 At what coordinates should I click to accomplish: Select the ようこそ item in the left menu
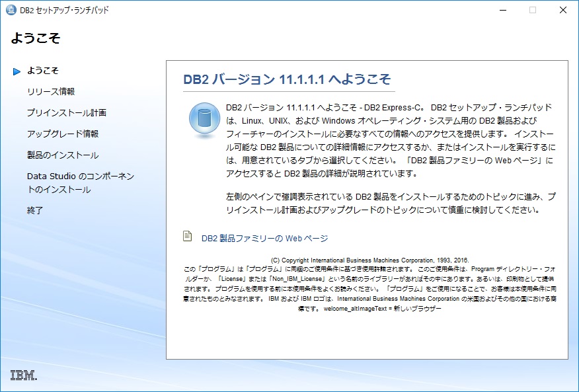pyautogui.click(x=43, y=71)
